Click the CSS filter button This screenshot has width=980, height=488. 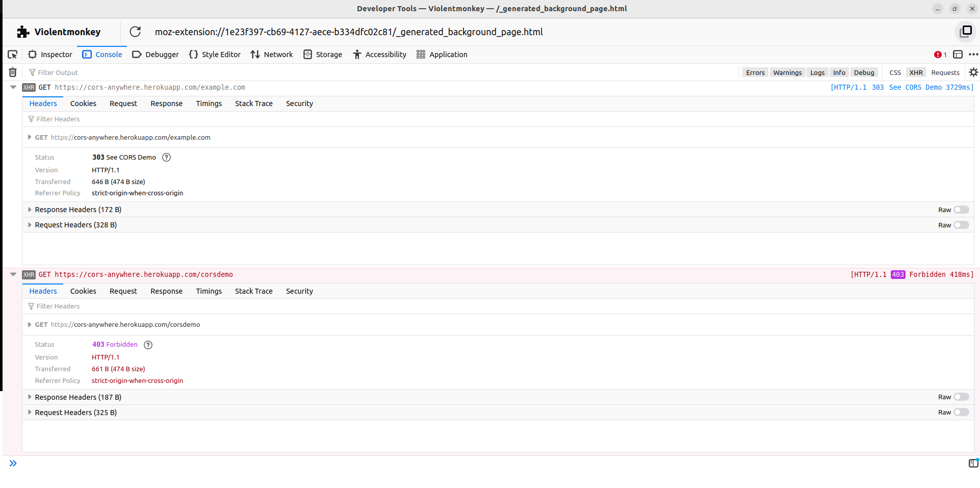coord(895,72)
